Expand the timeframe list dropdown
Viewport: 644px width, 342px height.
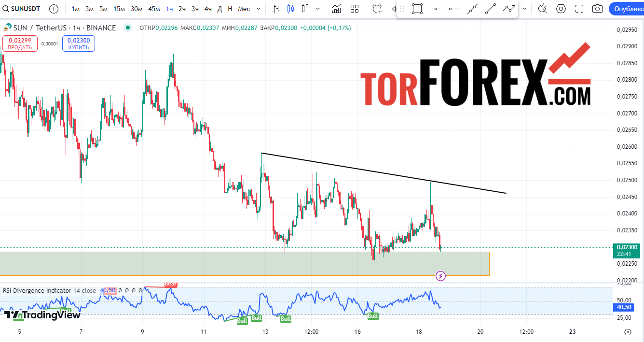coord(259,9)
